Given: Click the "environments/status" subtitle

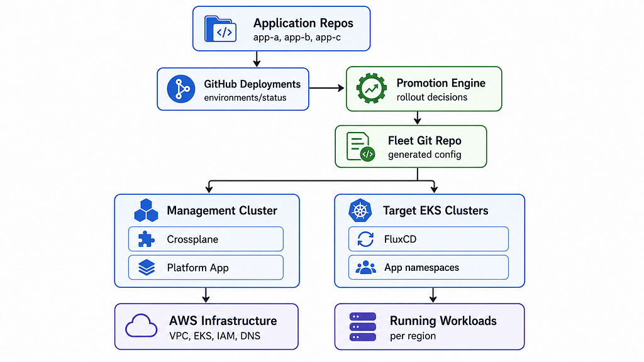Looking at the screenshot, I should pos(245,97).
